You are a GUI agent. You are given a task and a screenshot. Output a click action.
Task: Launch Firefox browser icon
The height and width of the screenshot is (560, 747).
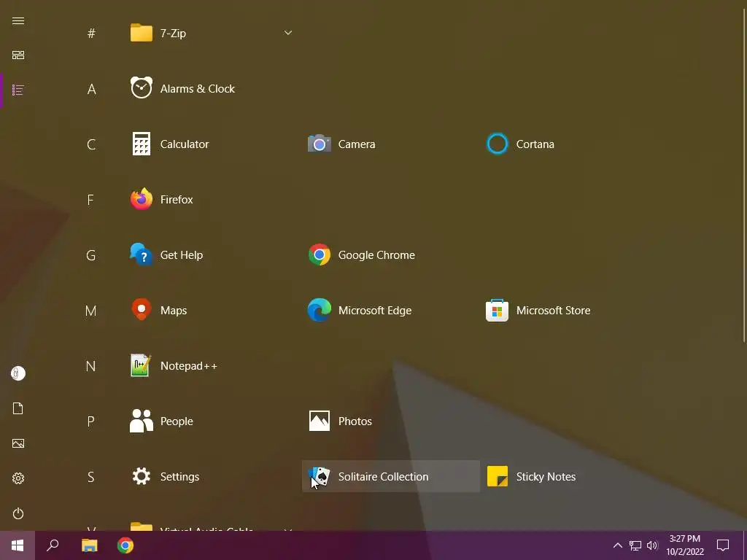[x=142, y=199]
